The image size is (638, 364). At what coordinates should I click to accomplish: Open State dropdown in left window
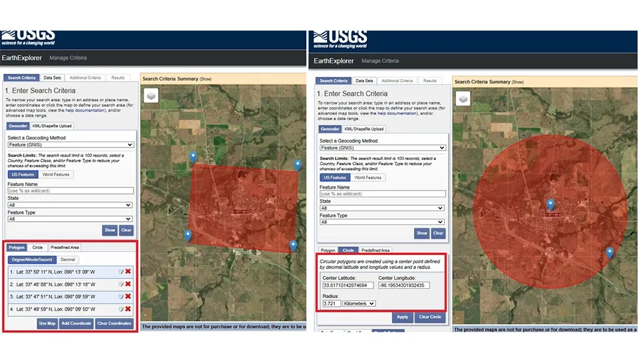point(70,205)
